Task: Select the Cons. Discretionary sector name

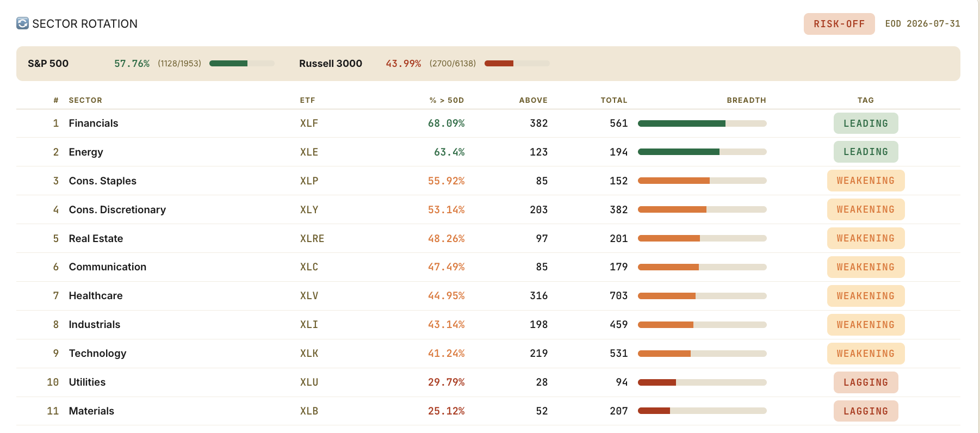Action: 117,210
